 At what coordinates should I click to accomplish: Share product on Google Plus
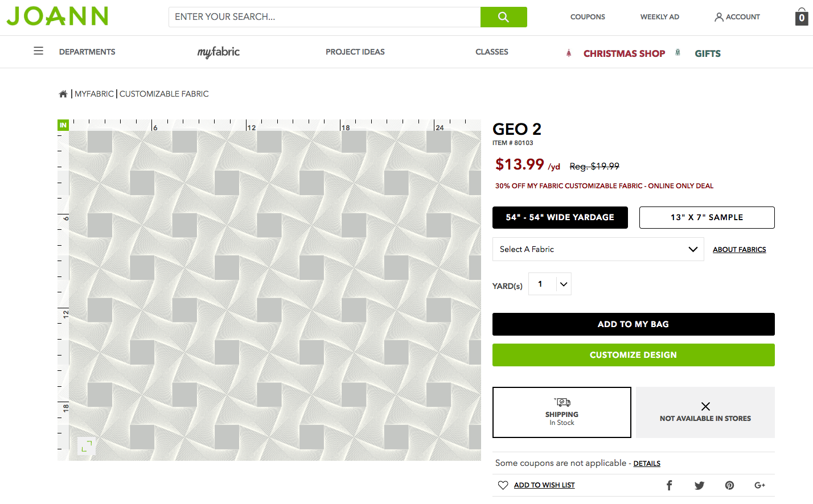[759, 485]
